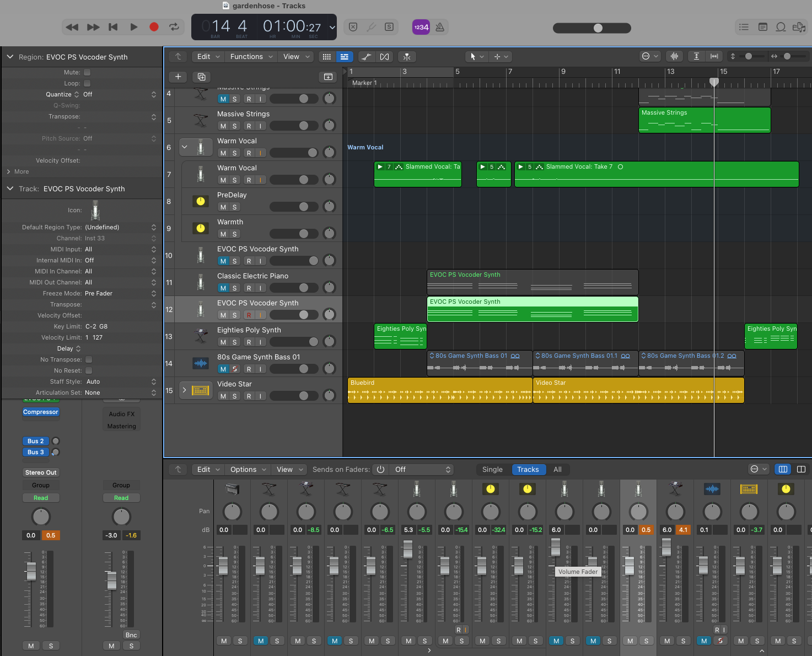The width and height of the screenshot is (812, 656).
Task: Enable the region Mute checkbox
Action: tap(87, 72)
